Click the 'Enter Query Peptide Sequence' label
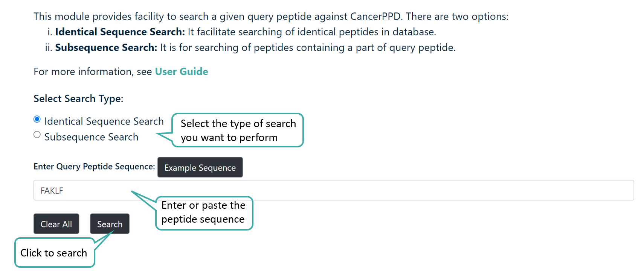This screenshot has width=644, height=273. 94,167
